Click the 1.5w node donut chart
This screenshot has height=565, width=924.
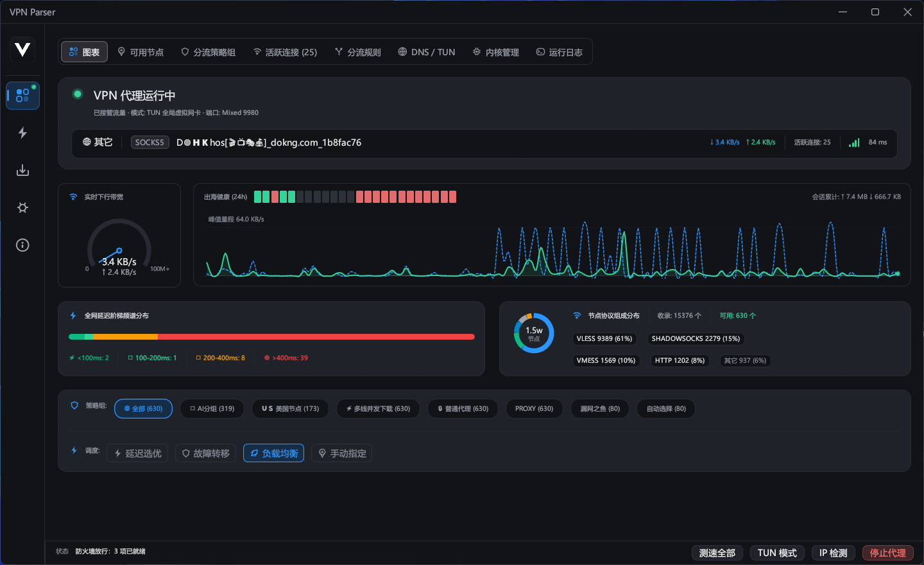point(534,333)
